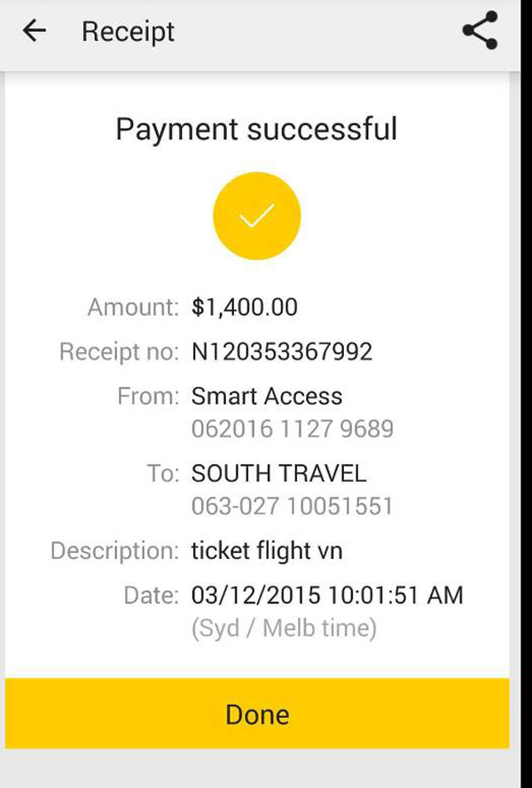Tap the description ticket flight vn
The height and width of the screenshot is (788, 532).
[x=267, y=550]
